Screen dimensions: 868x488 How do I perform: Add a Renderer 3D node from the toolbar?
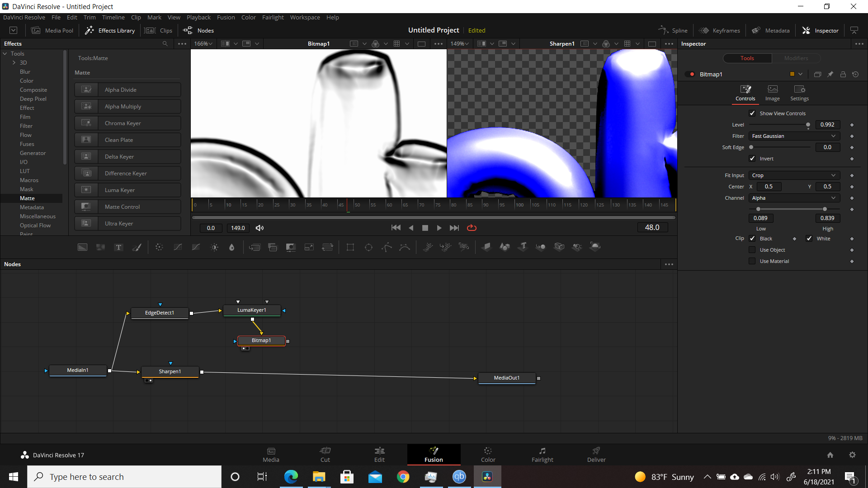click(x=595, y=247)
